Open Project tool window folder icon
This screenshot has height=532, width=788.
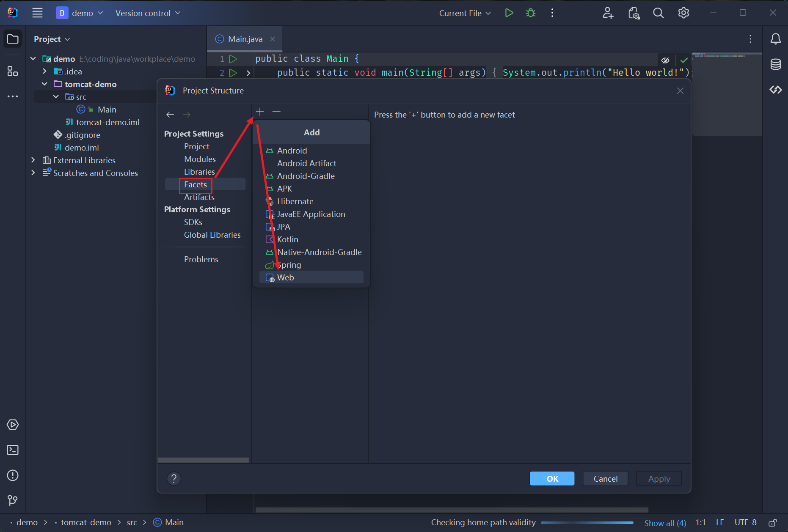13,39
